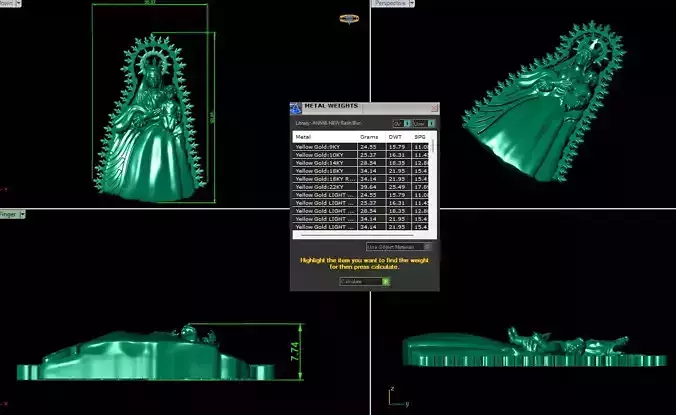Screen dimensions: 676x415
Task: Sort by the DWT column header
Action: pyautogui.click(x=398, y=137)
